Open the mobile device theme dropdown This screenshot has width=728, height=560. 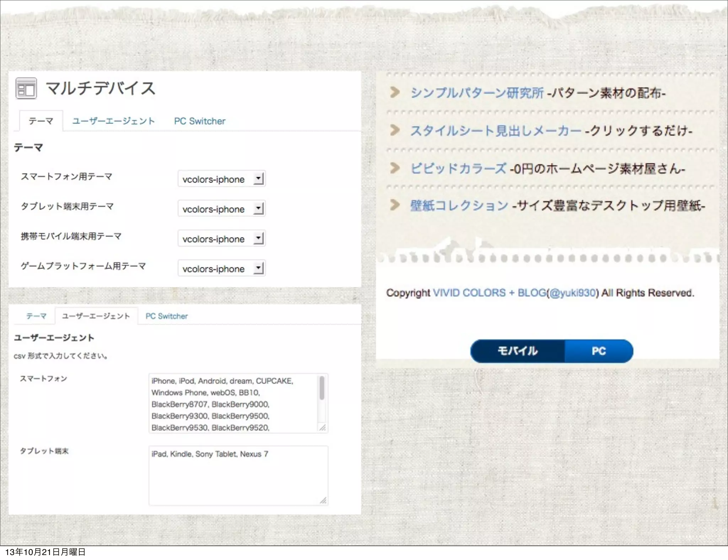coord(222,238)
